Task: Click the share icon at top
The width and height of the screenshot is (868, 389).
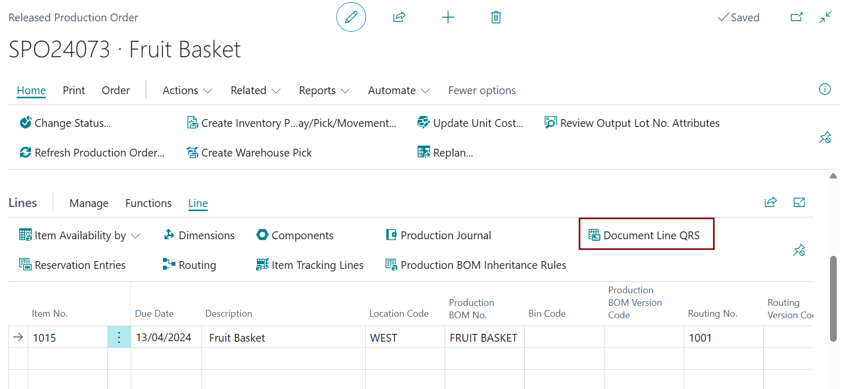Action: (399, 17)
